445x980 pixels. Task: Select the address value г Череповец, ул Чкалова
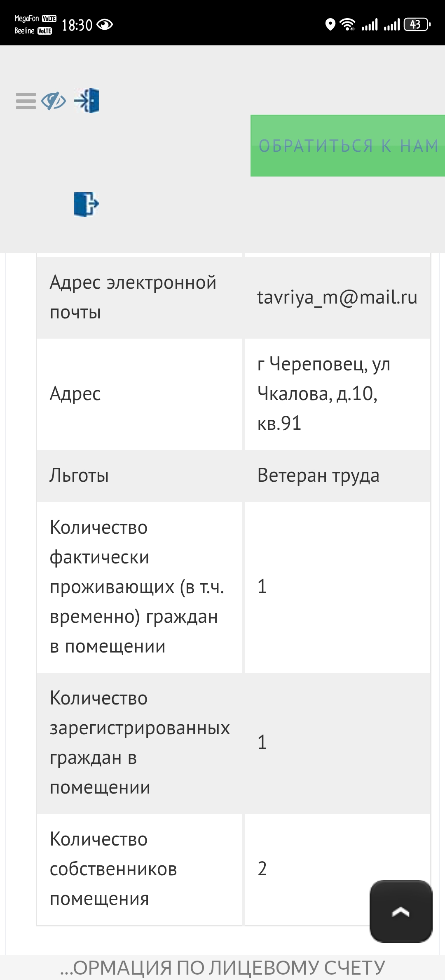323,393
